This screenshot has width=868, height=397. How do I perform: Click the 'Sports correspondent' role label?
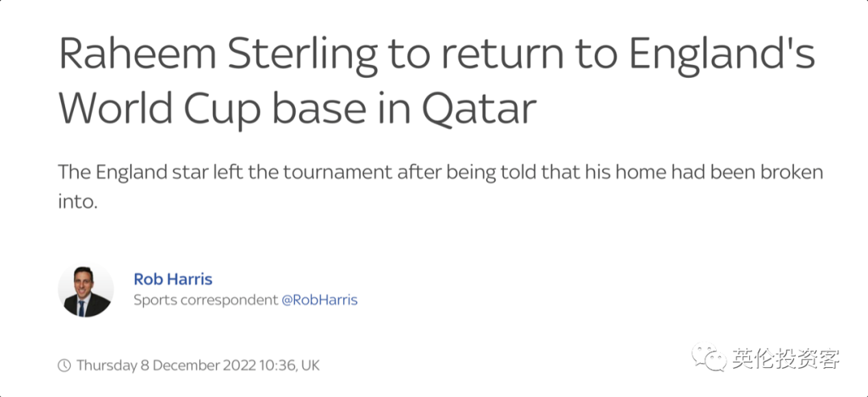click(206, 300)
